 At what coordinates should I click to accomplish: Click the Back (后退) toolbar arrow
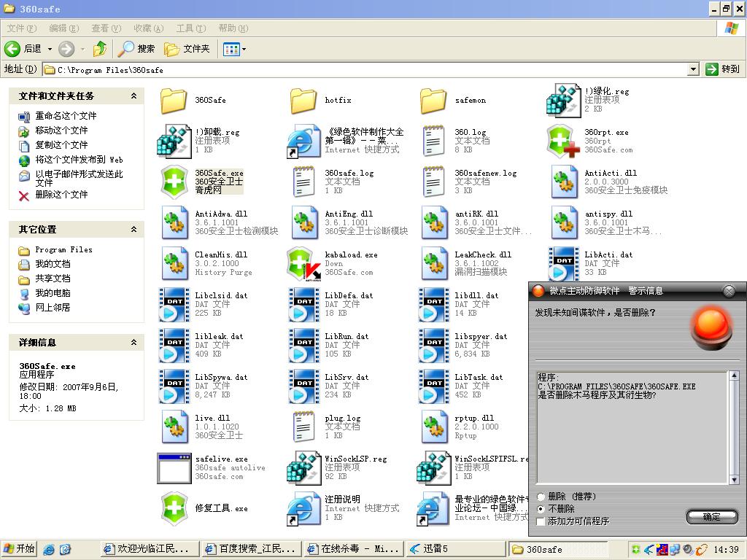(12, 49)
